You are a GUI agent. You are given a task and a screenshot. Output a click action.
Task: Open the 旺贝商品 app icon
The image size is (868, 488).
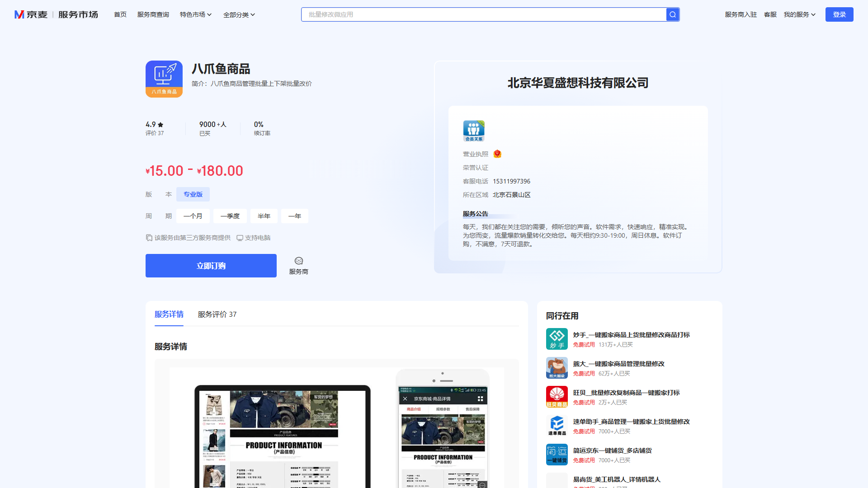pos(557,397)
